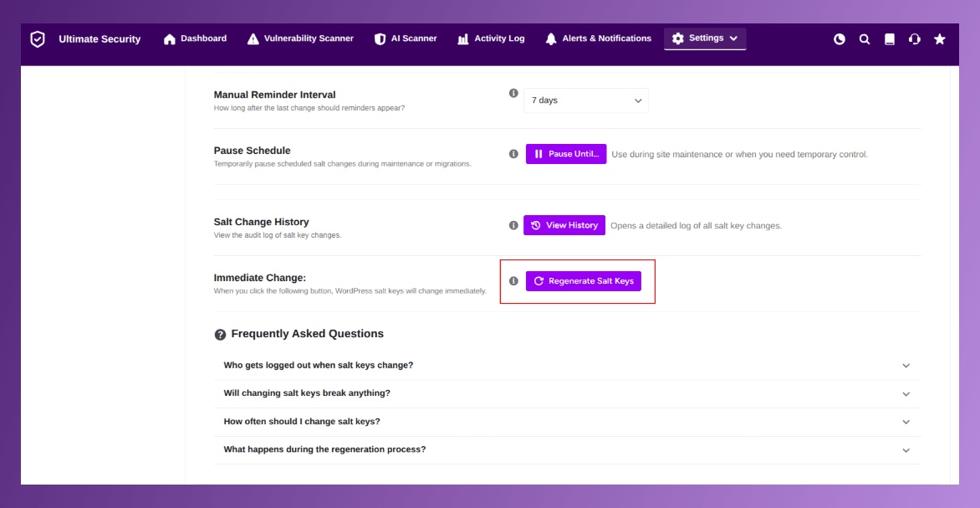Image resolution: width=980 pixels, height=508 pixels.
Task: Click the View History button
Action: click(x=564, y=225)
